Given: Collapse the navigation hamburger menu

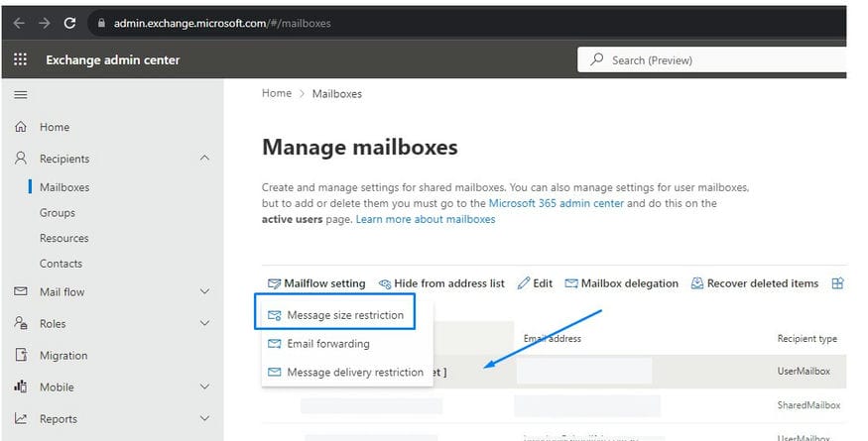Looking at the screenshot, I should point(21,94).
